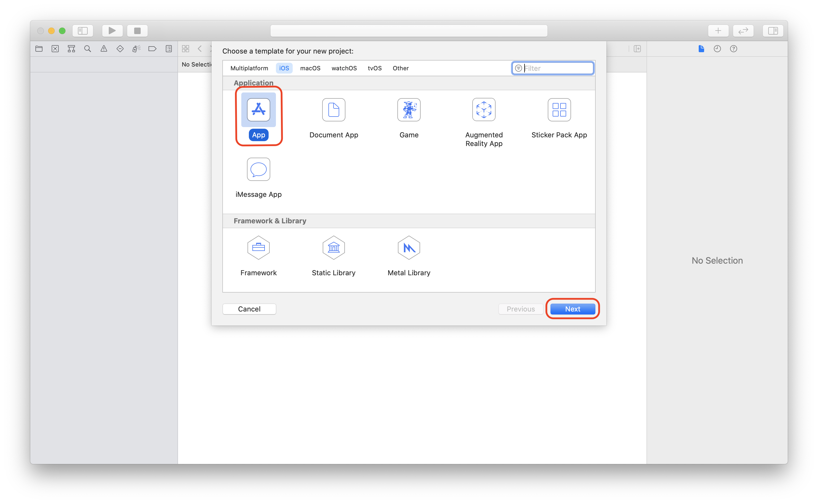Viewport: 818px width, 504px height.
Task: Pick the Augmented Reality App template
Action: [484, 122]
